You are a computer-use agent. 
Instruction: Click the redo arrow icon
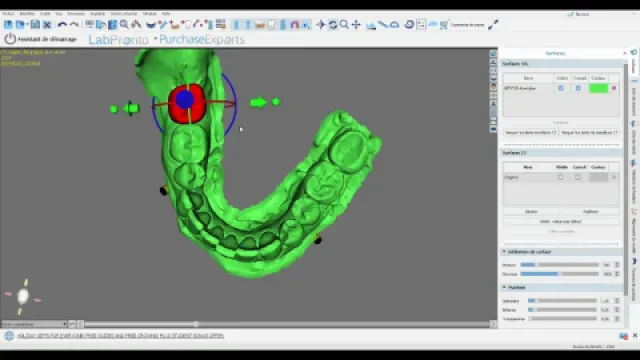pyautogui.click(x=74, y=25)
